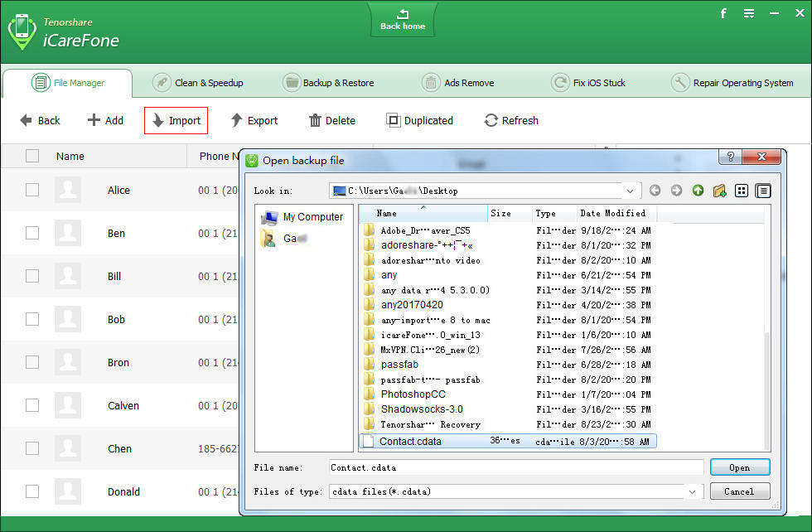Check the box for contact Bob
The height and width of the screenshot is (532, 812).
tap(32, 319)
